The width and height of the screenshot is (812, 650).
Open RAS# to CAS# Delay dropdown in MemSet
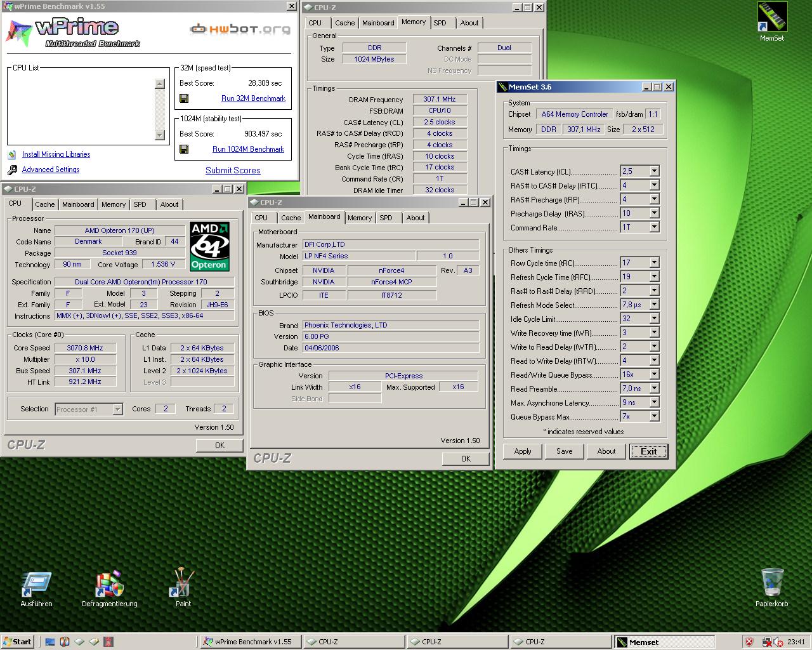(654, 185)
